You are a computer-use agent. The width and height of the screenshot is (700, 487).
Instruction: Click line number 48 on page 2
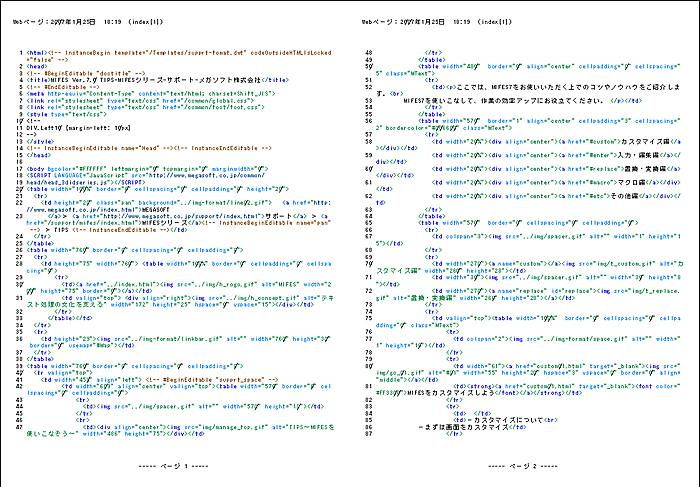tap(367, 52)
